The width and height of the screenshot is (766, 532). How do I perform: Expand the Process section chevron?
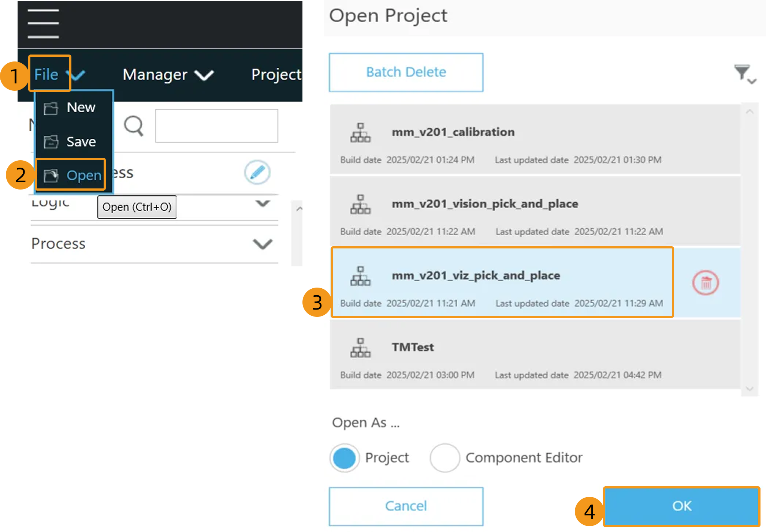(263, 244)
